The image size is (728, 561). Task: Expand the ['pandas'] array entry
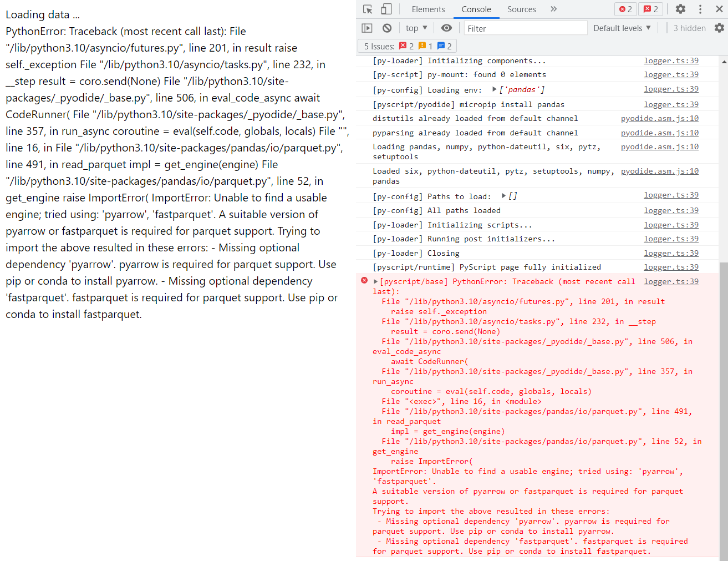click(495, 89)
